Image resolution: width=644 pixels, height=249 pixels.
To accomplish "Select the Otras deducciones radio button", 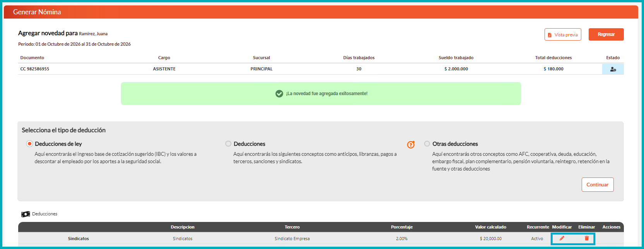I will [427, 144].
